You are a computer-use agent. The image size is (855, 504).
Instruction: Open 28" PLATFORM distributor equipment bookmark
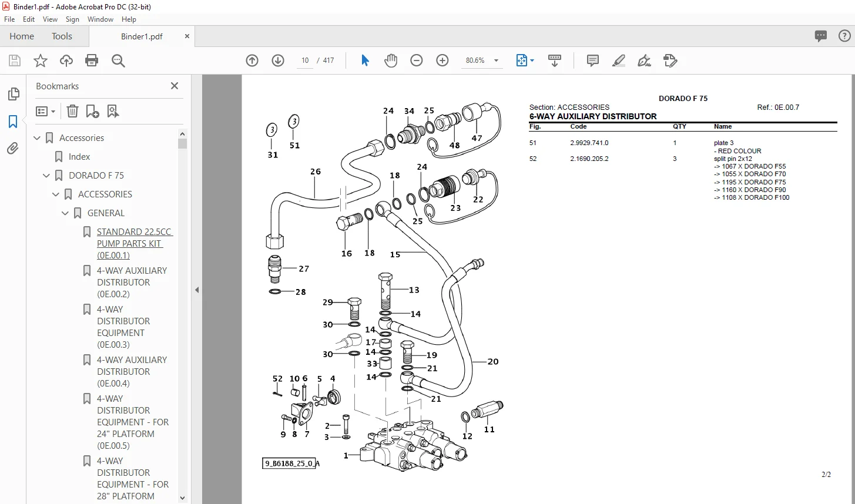pos(133,479)
